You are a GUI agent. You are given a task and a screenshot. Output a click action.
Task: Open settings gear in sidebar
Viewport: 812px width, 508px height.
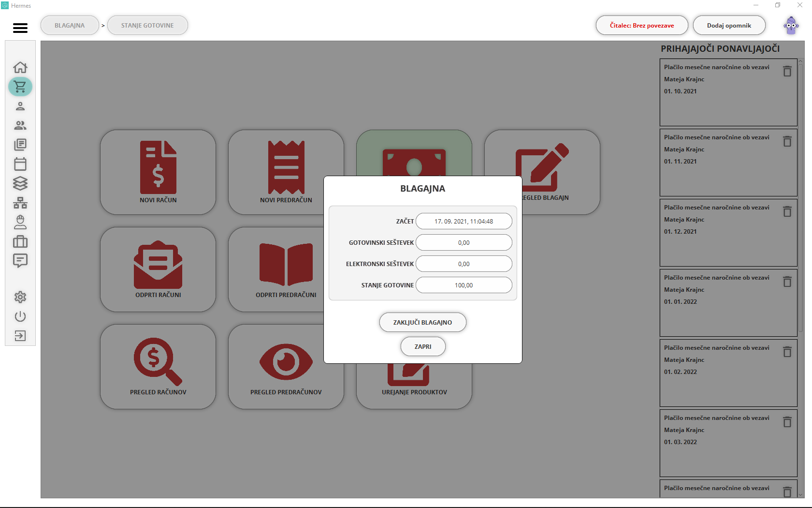pyautogui.click(x=20, y=297)
